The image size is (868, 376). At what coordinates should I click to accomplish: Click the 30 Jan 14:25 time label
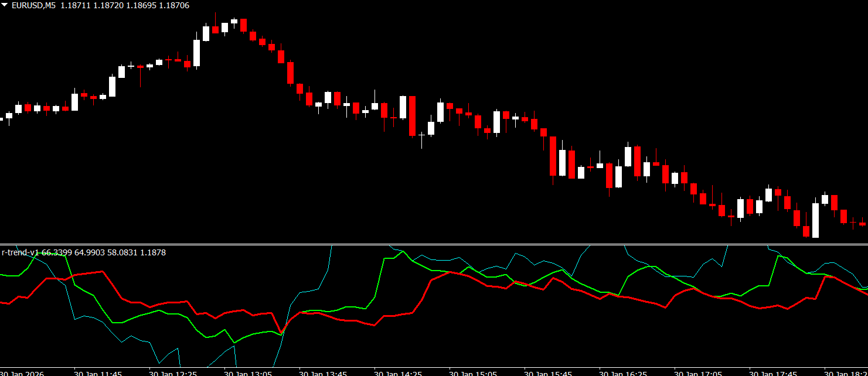tap(398, 372)
